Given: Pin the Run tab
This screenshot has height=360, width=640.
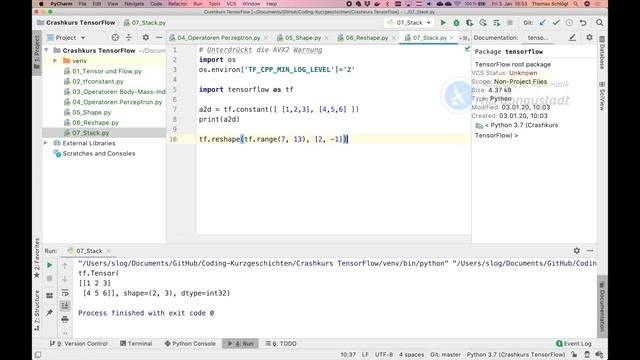Looking at the screenshot, I should click(x=49, y=313).
